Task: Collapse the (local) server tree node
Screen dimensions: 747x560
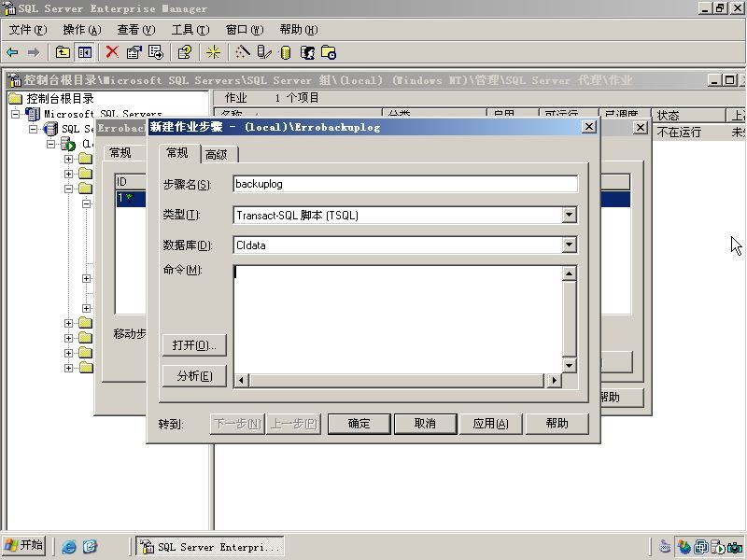Action: [x=51, y=144]
